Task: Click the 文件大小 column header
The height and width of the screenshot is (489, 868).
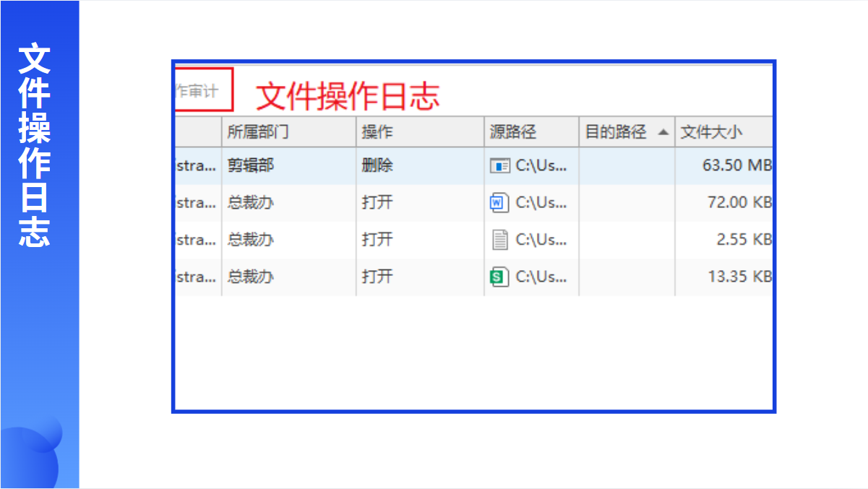Action: coord(711,132)
